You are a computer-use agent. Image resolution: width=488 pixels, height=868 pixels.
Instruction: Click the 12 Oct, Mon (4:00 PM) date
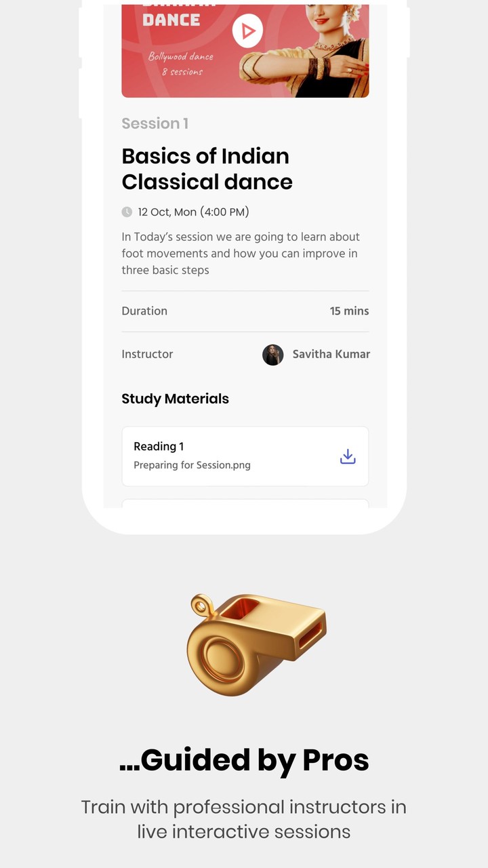click(194, 212)
